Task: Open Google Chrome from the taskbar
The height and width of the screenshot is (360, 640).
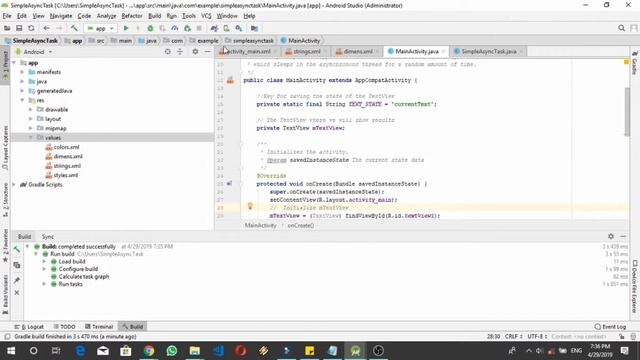Action: pos(149,351)
